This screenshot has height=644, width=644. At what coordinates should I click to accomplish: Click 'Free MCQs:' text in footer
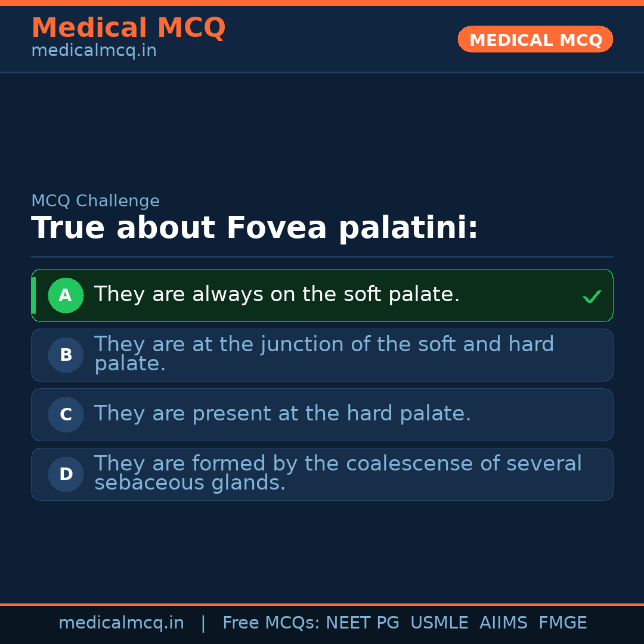(271, 623)
